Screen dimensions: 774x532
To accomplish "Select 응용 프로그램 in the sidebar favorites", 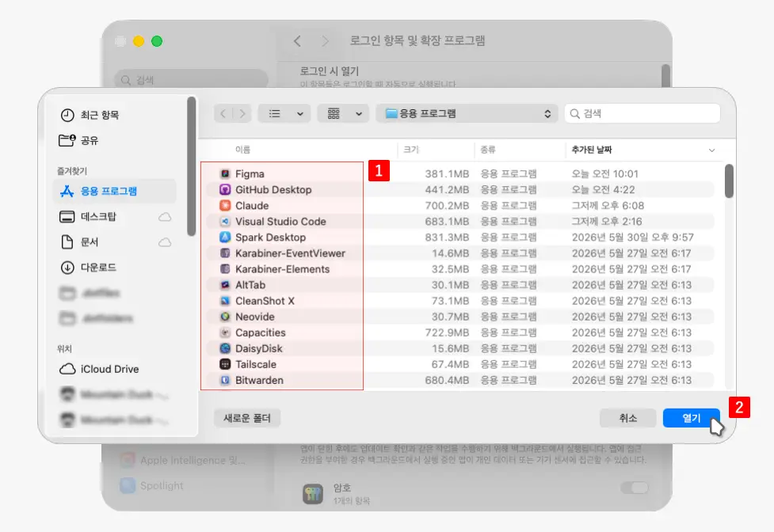I will (114, 191).
